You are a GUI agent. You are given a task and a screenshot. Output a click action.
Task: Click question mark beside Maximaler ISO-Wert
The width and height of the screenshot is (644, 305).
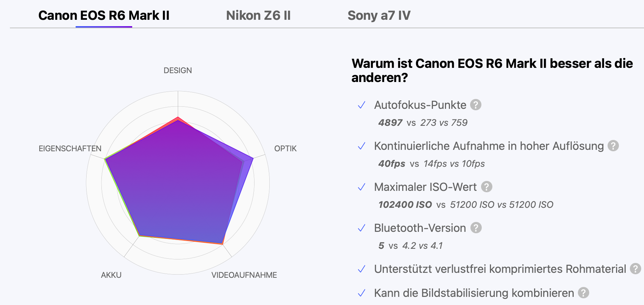pyautogui.click(x=486, y=187)
